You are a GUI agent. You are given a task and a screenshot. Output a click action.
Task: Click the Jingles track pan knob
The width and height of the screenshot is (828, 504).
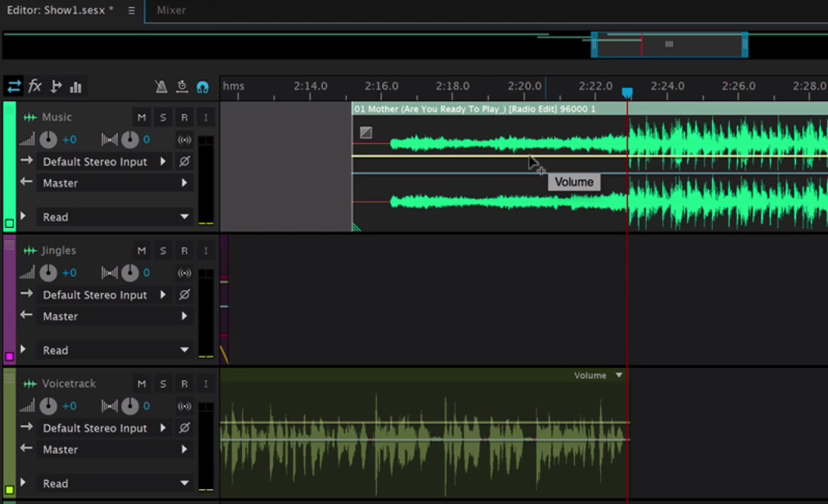click(130, 273)
